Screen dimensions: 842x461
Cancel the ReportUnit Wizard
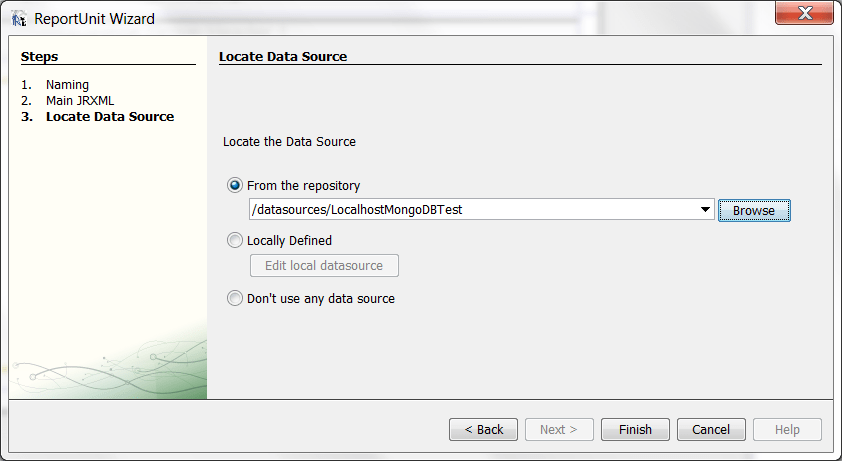tap(711, 430)
